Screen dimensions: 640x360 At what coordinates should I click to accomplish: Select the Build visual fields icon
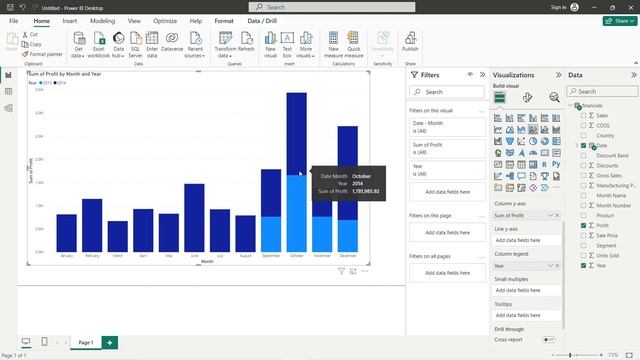click(499, 97)
